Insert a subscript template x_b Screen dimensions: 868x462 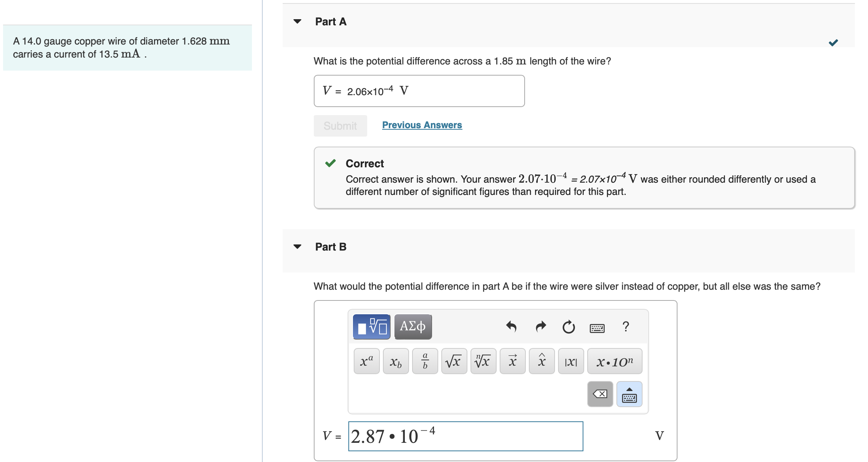pos(396,361)
